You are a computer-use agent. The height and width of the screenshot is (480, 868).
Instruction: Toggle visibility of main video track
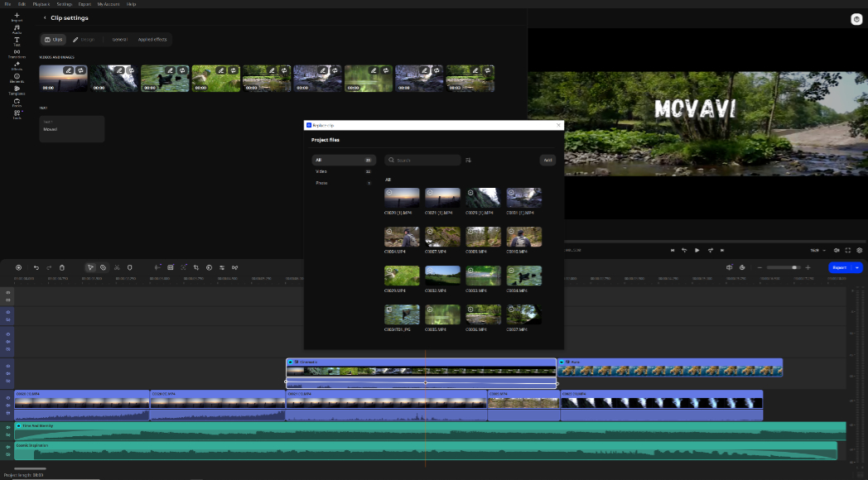pyautogui.click(x=7, y=398)
